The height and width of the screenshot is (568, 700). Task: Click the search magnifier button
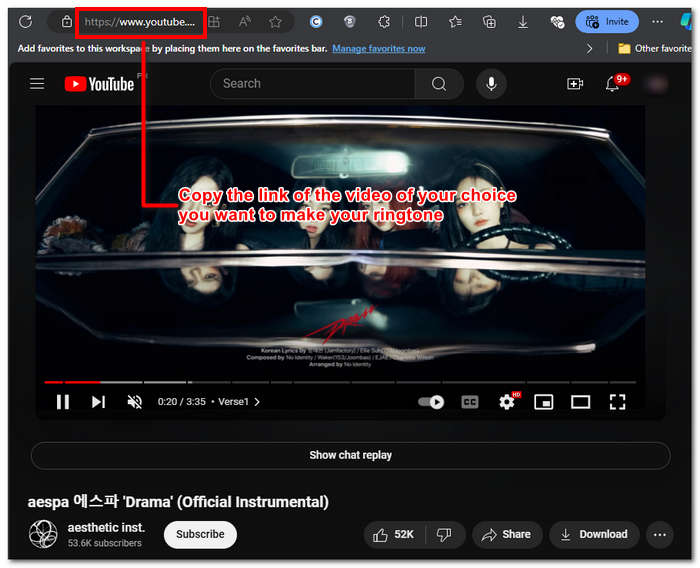coord(439,84)
